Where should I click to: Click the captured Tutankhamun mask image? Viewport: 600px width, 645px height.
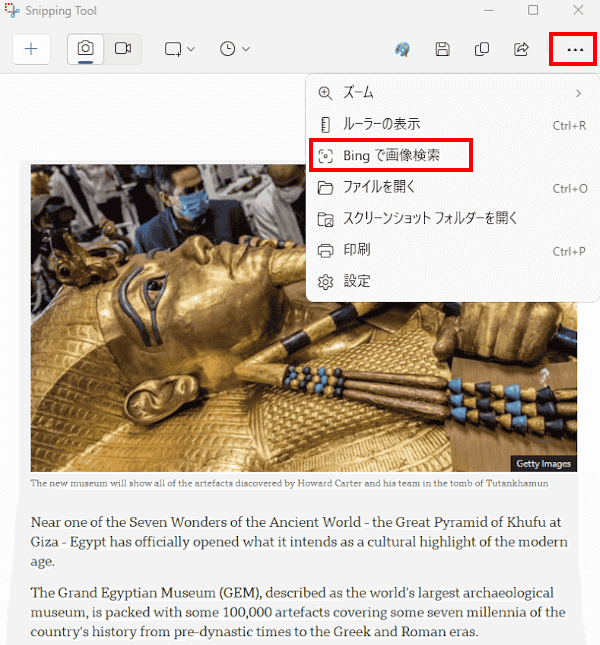click(303, 318)
